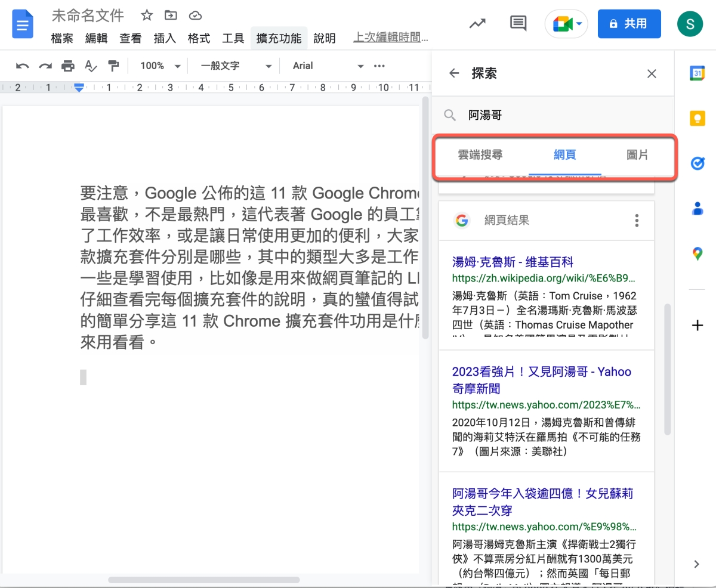This screenshot has height=588, width=716.
Task: Click the undo arrow icon
Action: 22,66
